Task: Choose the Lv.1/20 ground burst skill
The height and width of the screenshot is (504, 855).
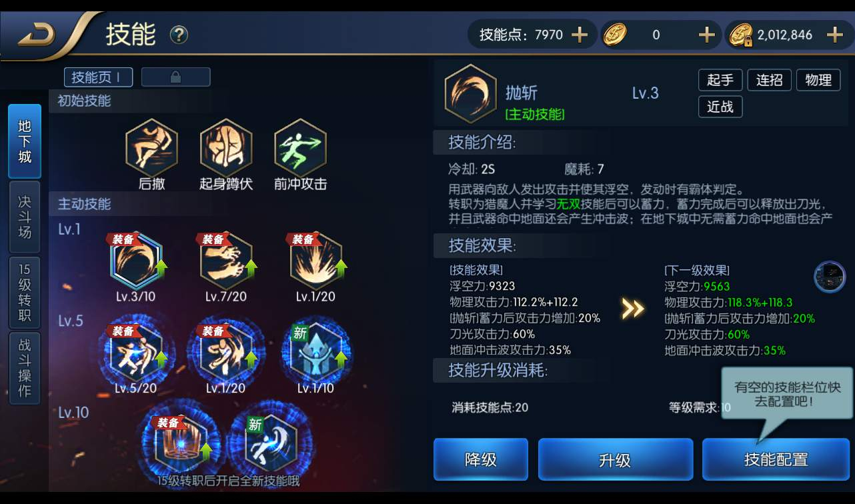Action: tap(316, 261)
